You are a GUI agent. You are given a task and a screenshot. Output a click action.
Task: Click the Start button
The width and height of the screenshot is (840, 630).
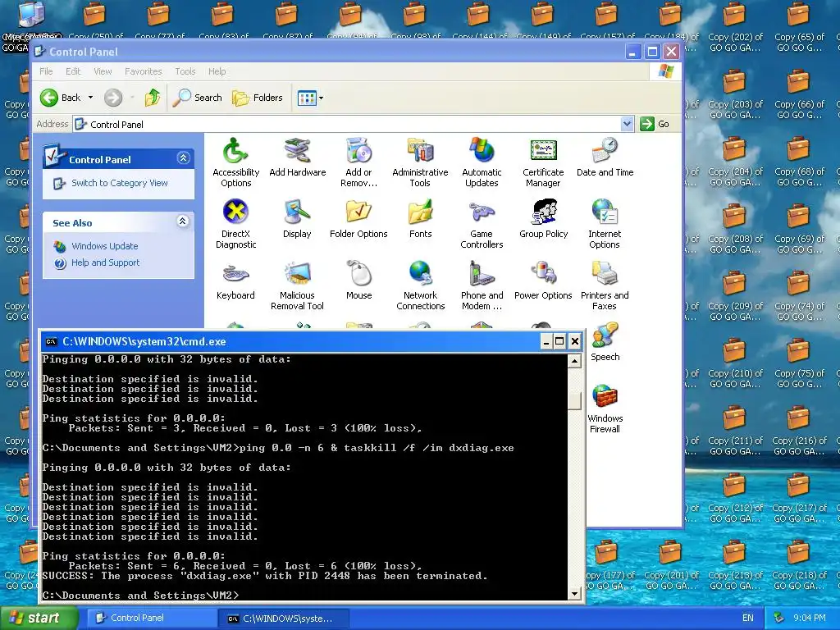pyautogui.click(x=39, y=618)
